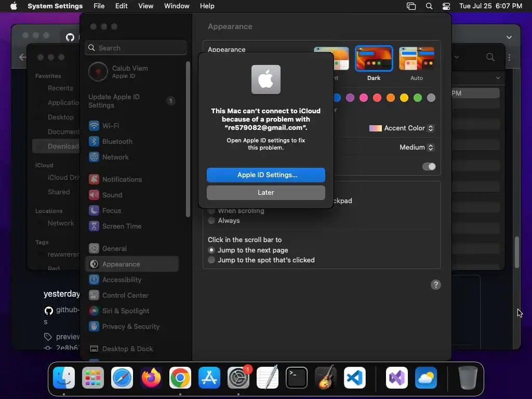The height and width of the screenshot is (399, 532).
Task: Launch Firefox from the Dock
Action: pos(151,378)
